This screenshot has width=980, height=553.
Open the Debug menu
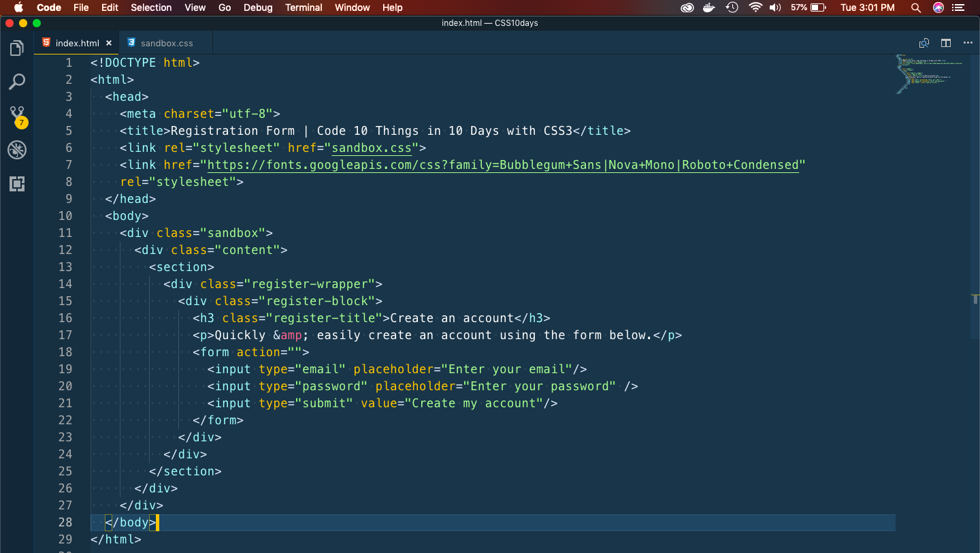click(258, 7)
